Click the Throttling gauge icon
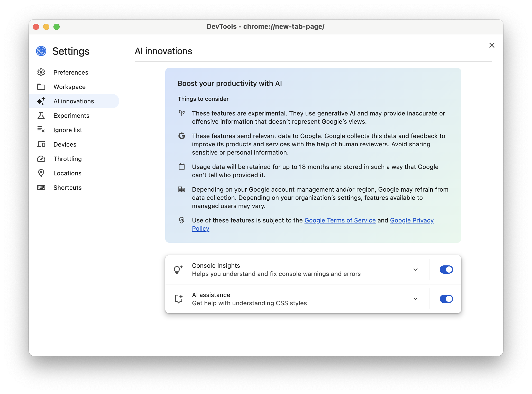The image size is (532, 394). coord(41,159)
